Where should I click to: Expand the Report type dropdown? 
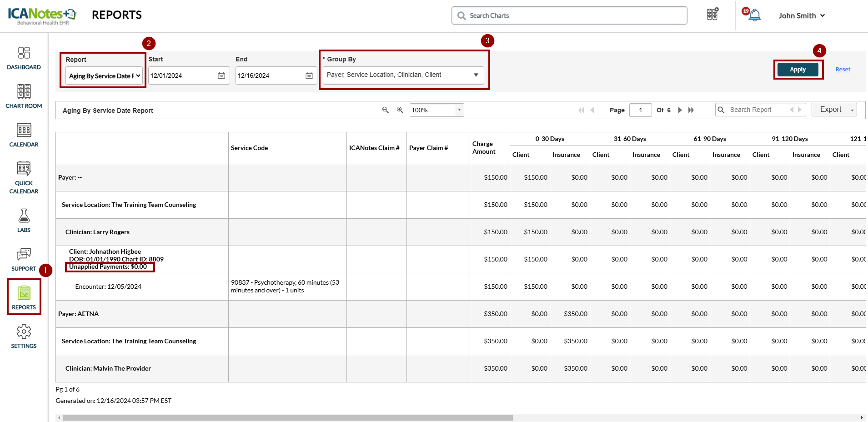coord(104,76)
